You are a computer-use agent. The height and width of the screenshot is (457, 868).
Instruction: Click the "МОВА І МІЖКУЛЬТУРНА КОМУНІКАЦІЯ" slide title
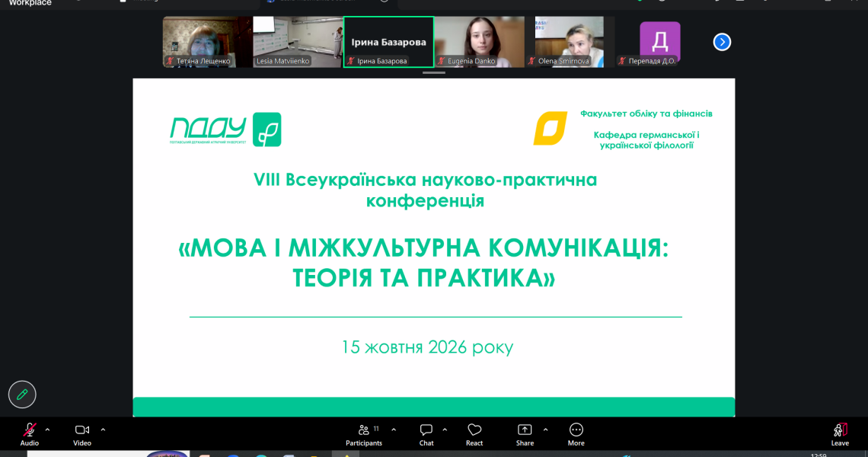pyautogui.click(x=423, y=263)
